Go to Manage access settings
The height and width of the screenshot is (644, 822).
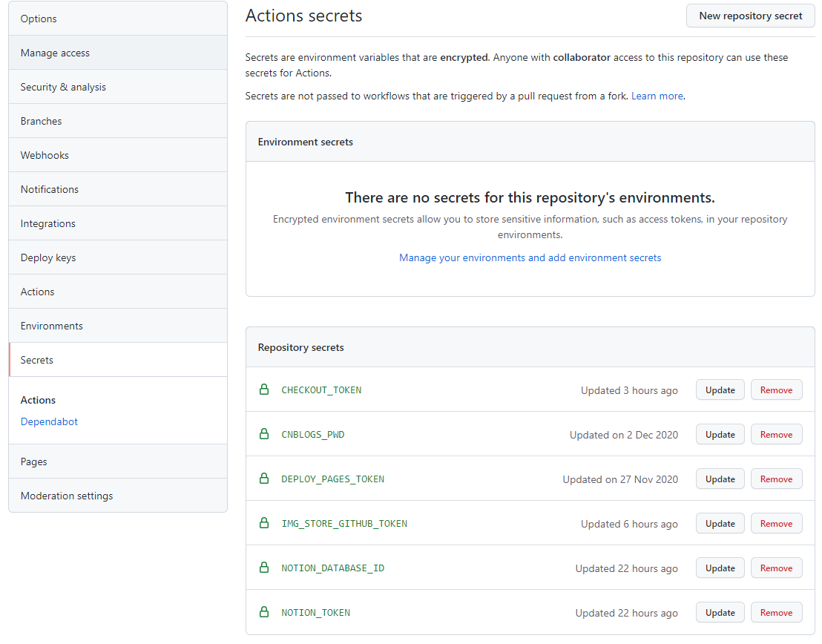pos(55,53)
